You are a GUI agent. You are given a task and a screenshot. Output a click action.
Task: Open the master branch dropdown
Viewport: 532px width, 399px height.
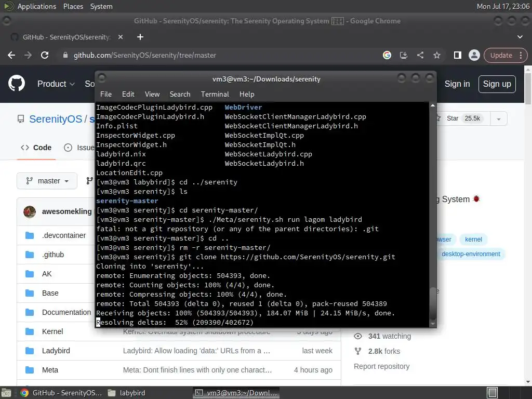[x=47, y=181]
